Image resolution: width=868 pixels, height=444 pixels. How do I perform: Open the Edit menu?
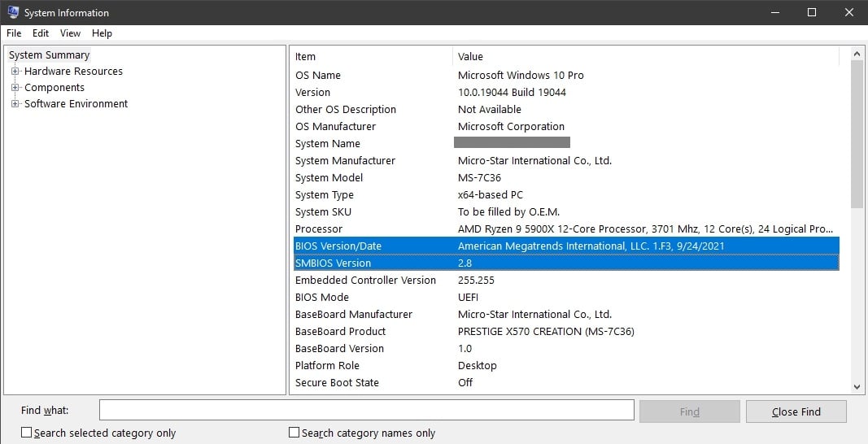41,33
